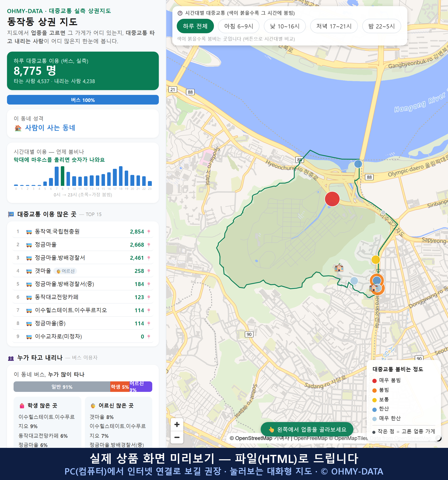Click the map pin for 정금마을.방배경찰서 row
This screenshot has height=480, width=448.
tap(149, 258)
